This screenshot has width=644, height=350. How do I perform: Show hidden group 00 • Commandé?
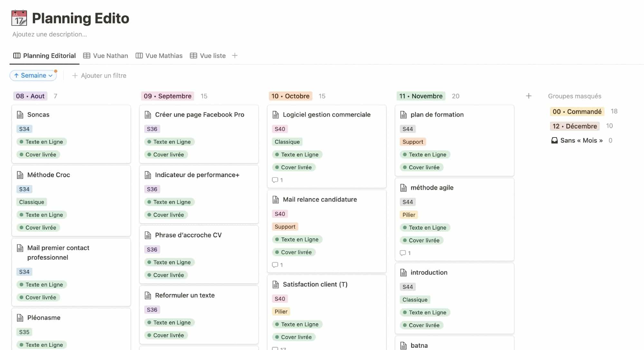pyautogui.click(x=577, y=111)
